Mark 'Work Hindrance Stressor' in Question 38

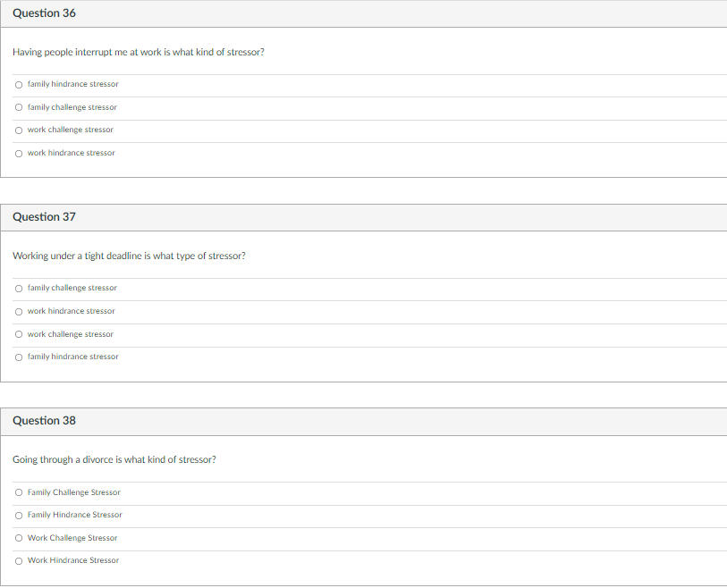[x=19, y=561]
